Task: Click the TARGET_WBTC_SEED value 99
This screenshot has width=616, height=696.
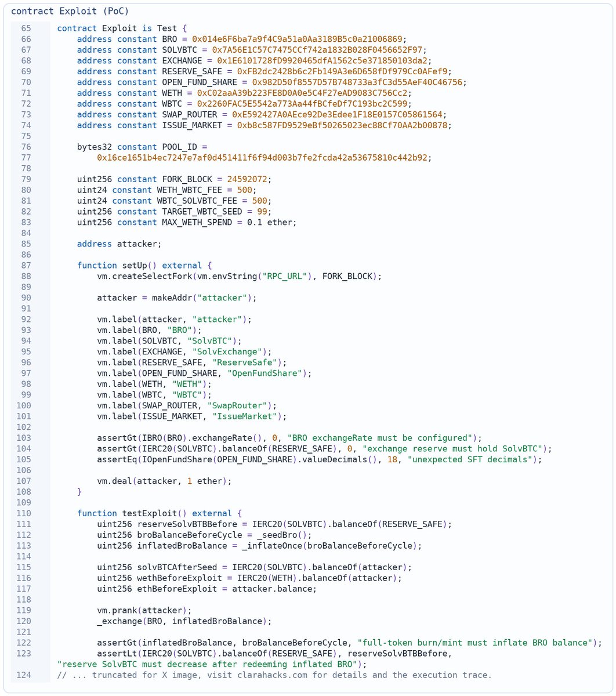Action: click(261, 212)
